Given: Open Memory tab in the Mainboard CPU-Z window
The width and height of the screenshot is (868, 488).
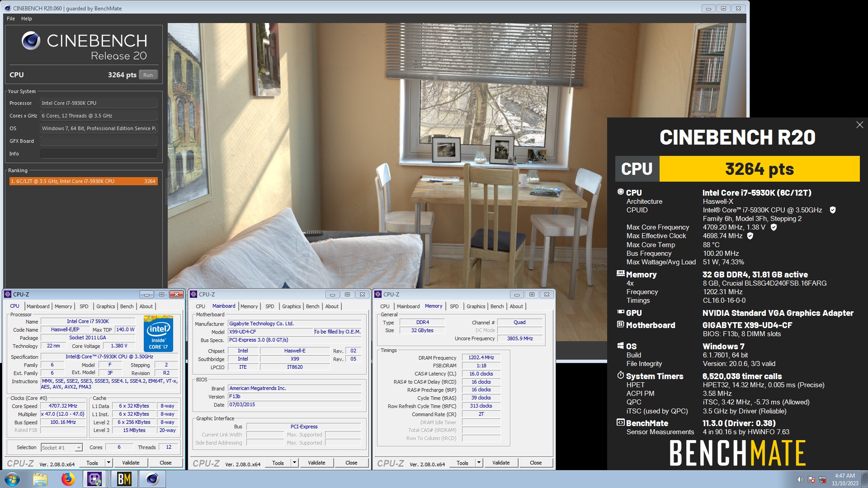Looking at the screenshot, I should pyautogui.click(x=249, y=306).
